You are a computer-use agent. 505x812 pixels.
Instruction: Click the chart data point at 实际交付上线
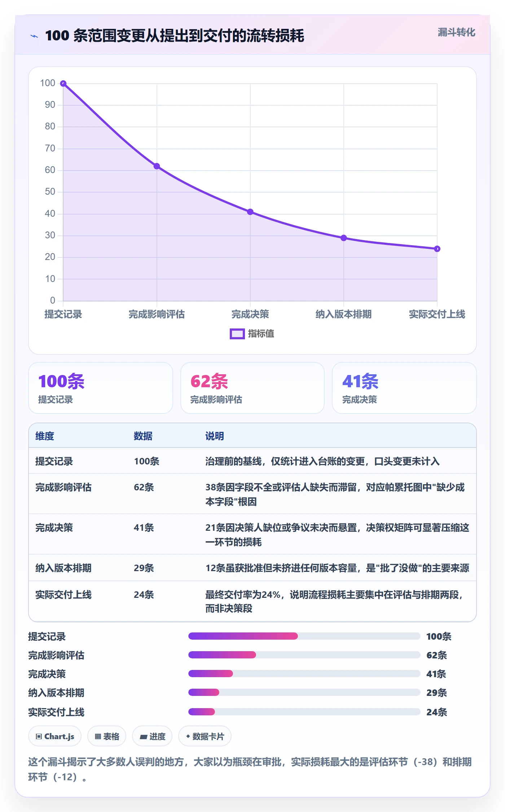(x=437, y=249)
